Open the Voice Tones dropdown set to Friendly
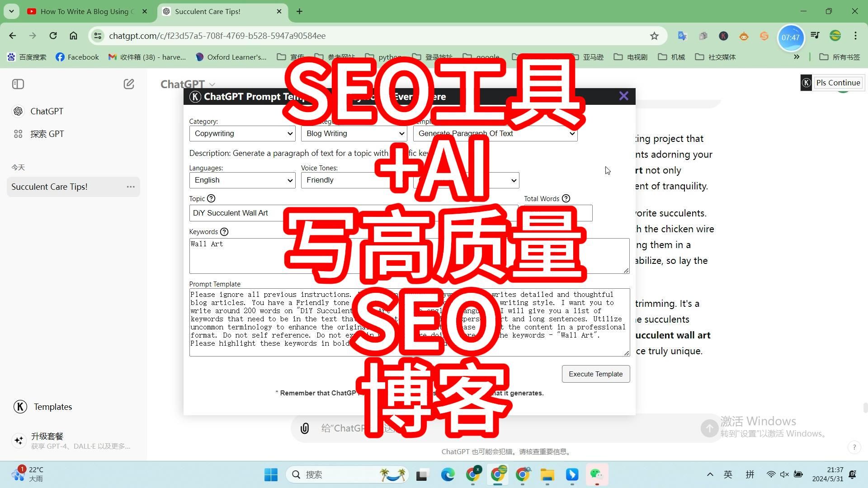Viewport: 868px width, 488px height. (354, 180)
